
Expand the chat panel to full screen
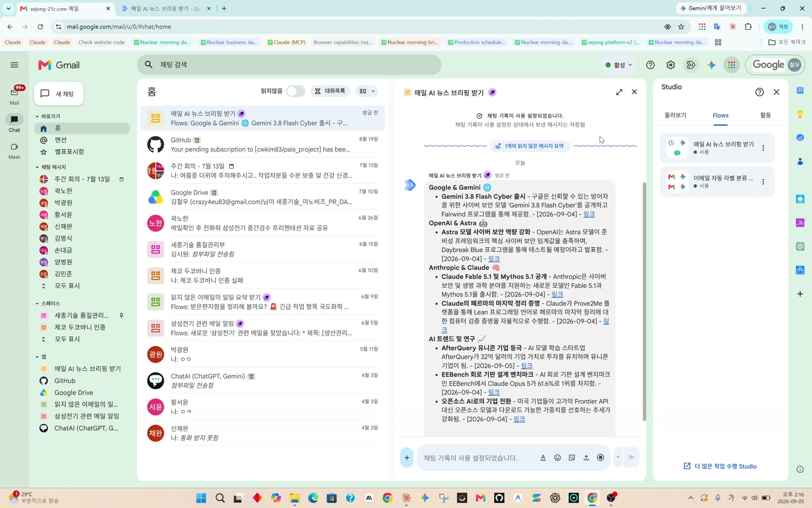[619, 92]
